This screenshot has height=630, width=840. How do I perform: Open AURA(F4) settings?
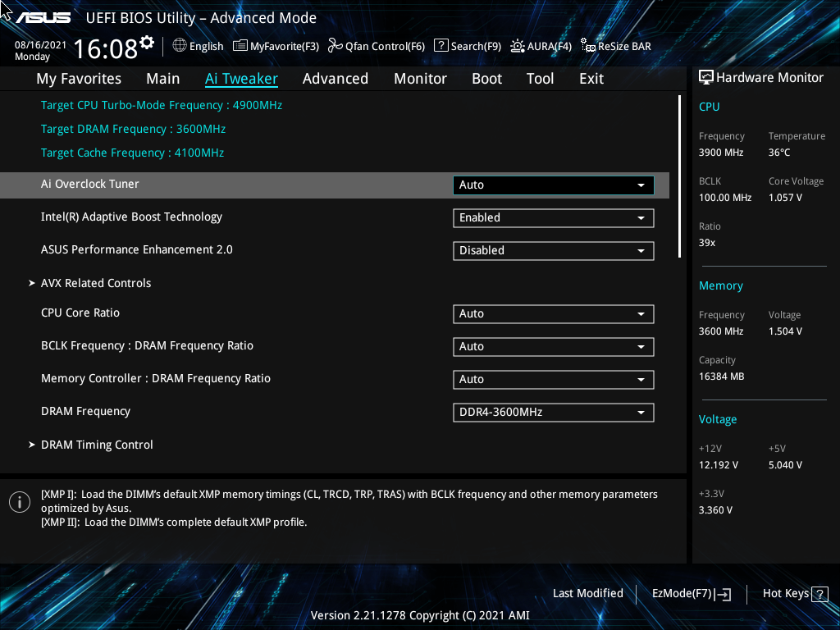pos(541,46)
